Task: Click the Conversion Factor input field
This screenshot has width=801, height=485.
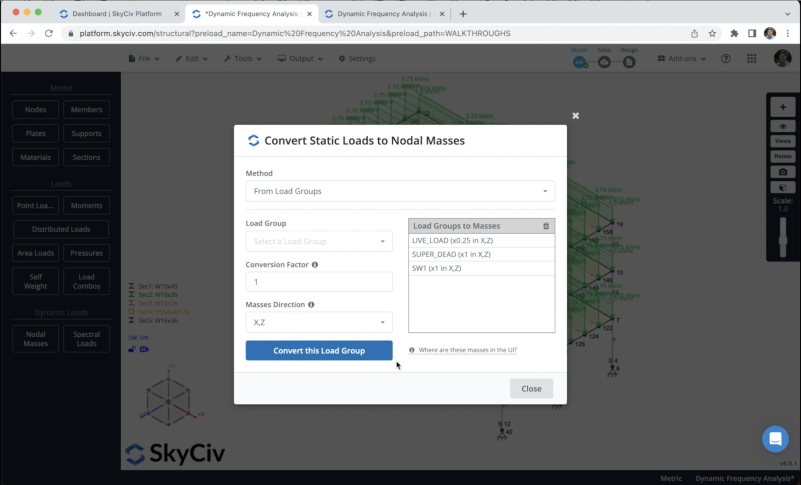Action: click(x=319, y=282)
